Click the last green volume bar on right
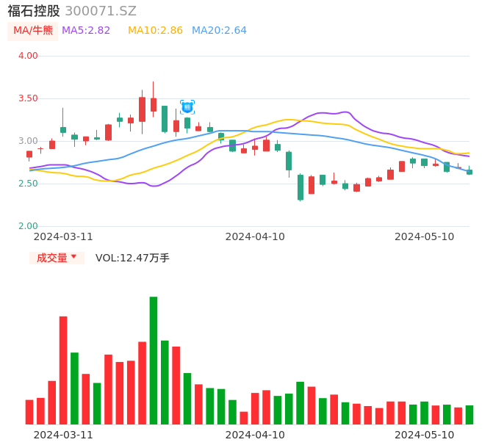The width and height of the screenshot is (504, 445). (469, 415)
